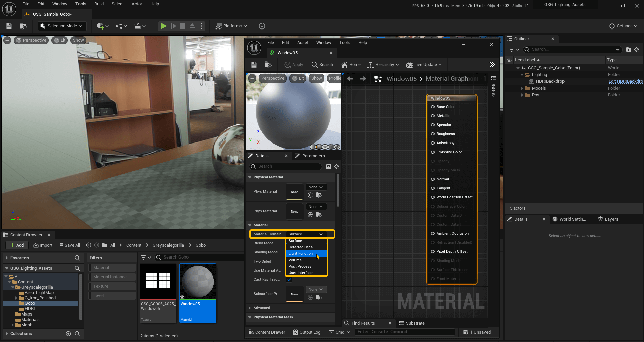Click Import in Content Browser
This screenshot has height=342, width=644.
pos(43,245)
